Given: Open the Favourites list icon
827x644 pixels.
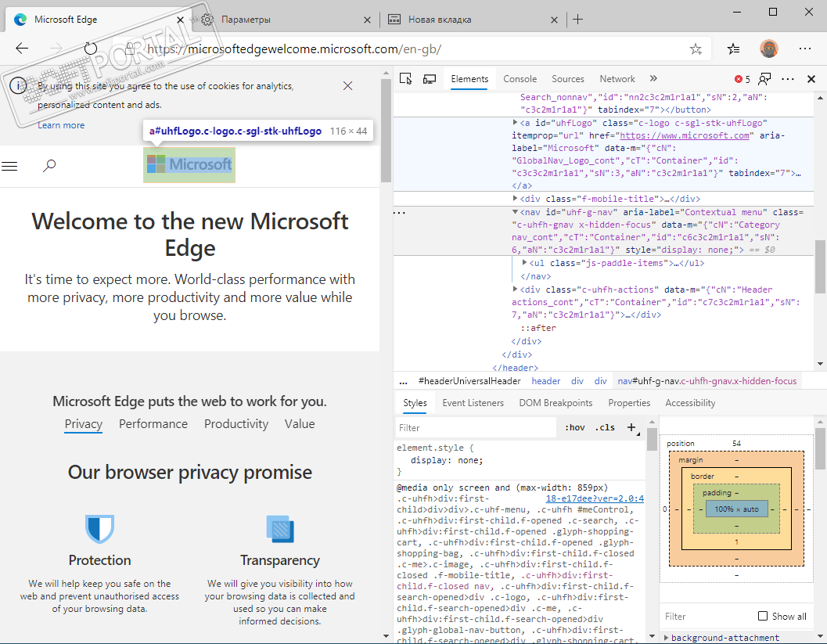Looking at the screenshot, I should click(733, 49).
